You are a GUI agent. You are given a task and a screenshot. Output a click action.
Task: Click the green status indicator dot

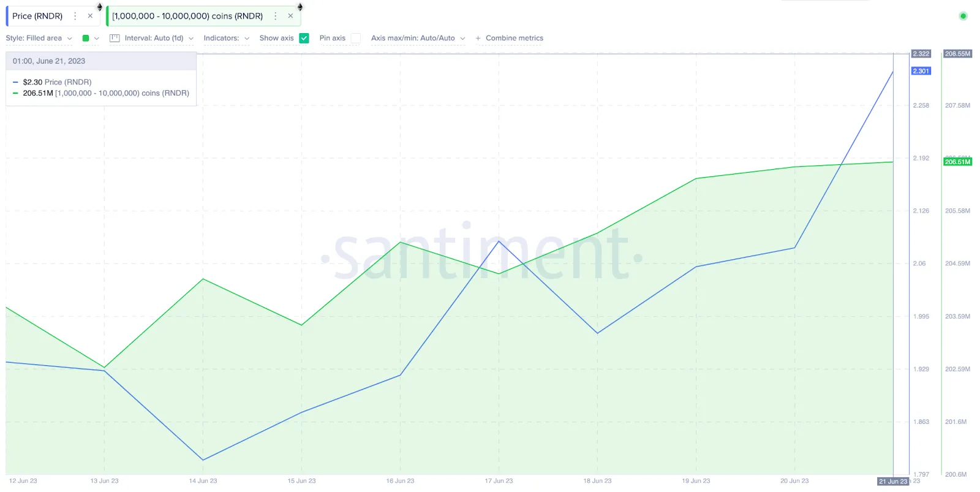click(963, 16)
